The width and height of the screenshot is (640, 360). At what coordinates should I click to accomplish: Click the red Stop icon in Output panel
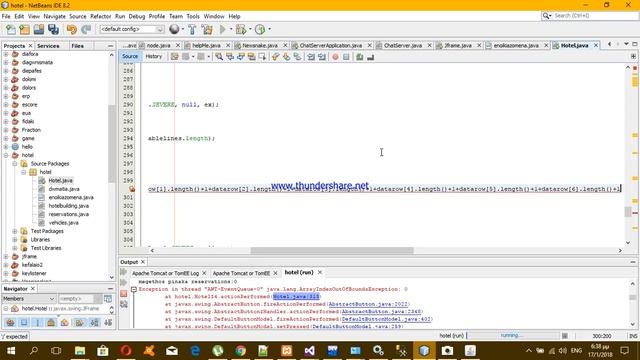coord(124,294)
